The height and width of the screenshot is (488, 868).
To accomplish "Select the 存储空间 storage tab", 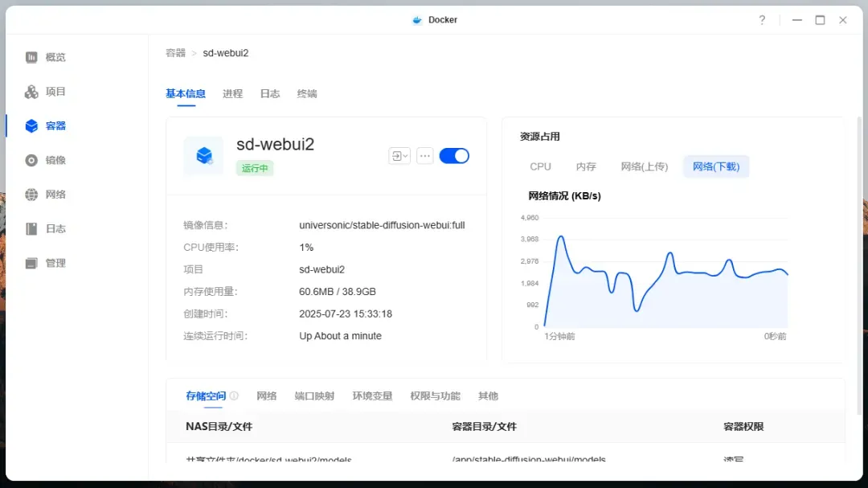I will 206,396.
